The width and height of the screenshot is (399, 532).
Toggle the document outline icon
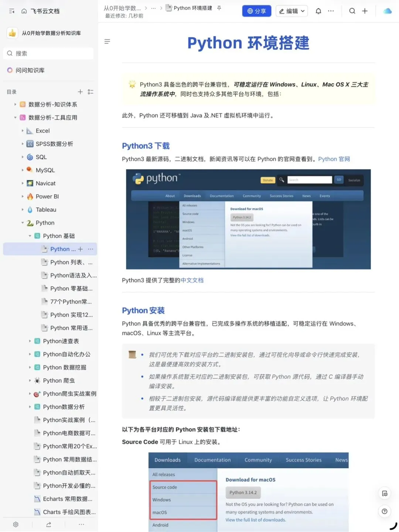coord(107,41)
